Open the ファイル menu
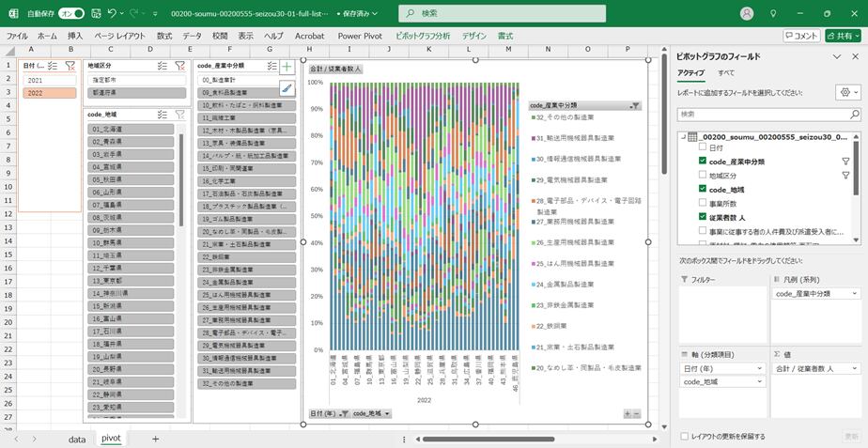868x448 pixels. pos(17,36)
